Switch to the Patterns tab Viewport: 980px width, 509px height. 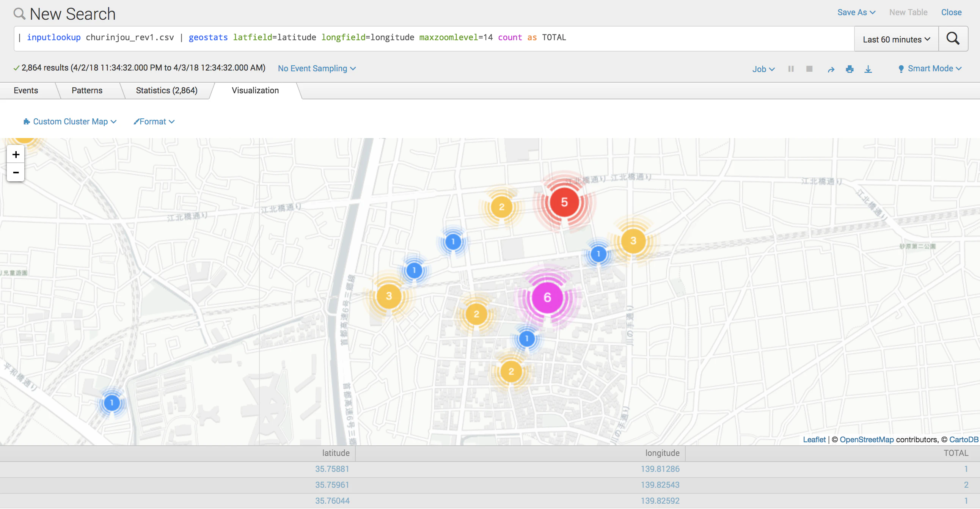tap(87, 91)
